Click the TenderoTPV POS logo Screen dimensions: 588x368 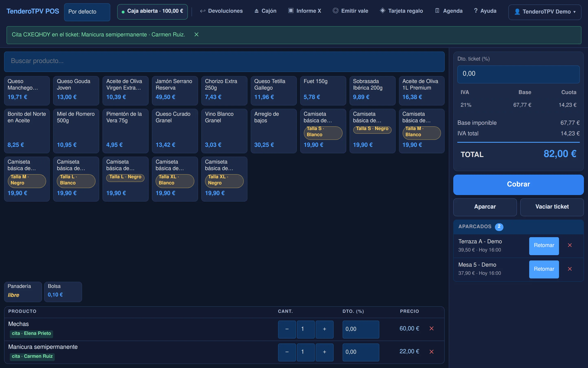point(32,11)
